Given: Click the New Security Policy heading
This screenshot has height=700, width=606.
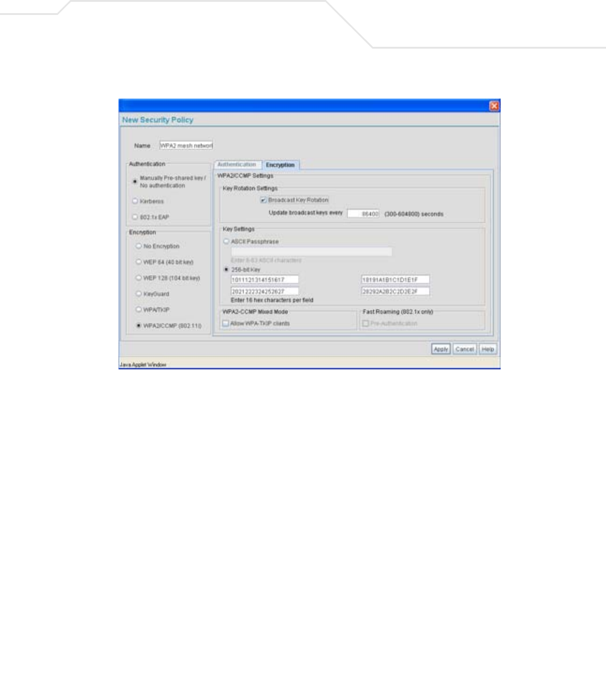Looking at the screenshot, I should [158, 120].
